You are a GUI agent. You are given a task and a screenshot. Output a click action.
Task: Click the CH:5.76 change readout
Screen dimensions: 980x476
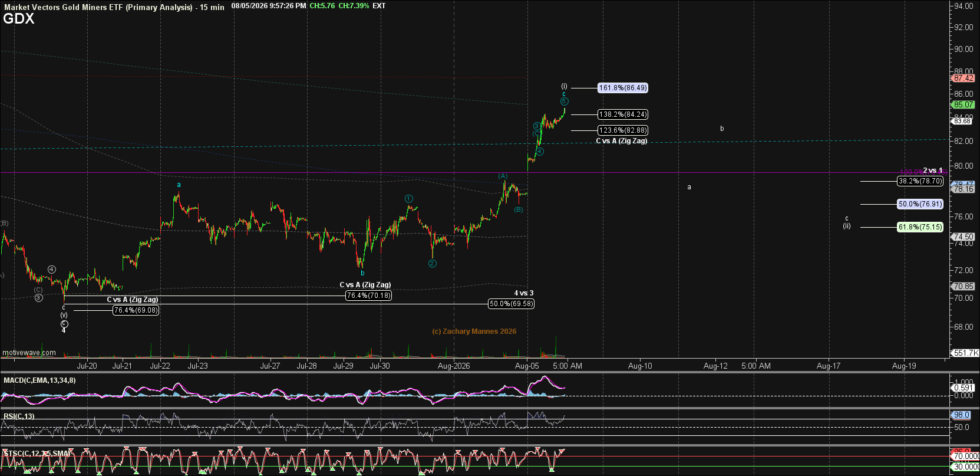pos(322,6)
